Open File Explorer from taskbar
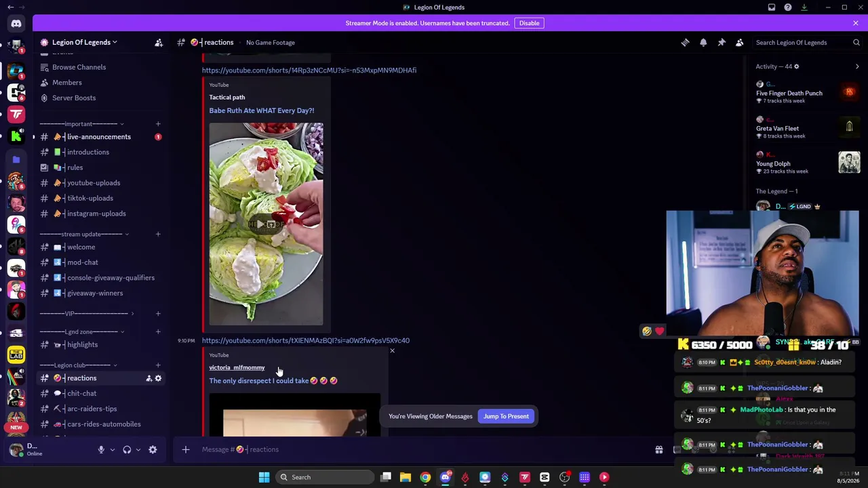This screenshot has width=868, height=488. (x=406, y=477)
